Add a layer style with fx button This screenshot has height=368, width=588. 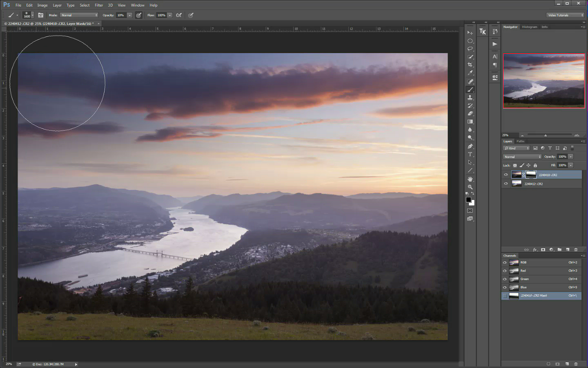[535, 249]
